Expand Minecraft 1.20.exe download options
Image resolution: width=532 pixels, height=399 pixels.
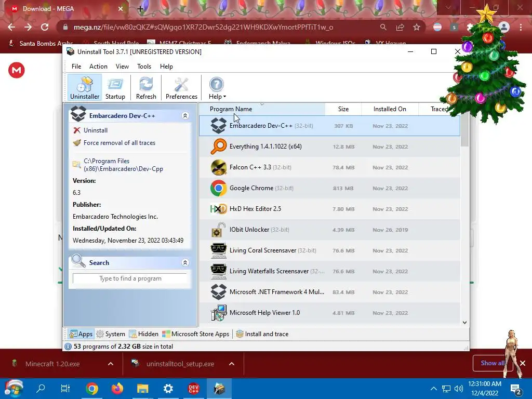(x=111, y=364)
